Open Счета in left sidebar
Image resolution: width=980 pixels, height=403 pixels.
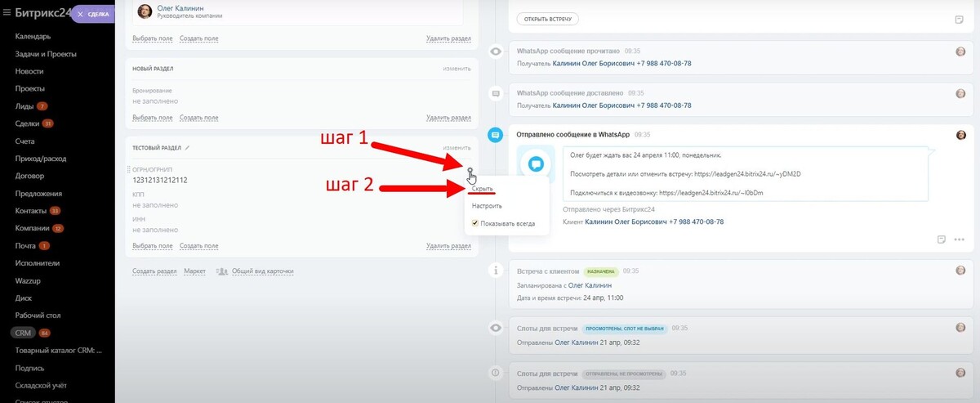[24, 141]
